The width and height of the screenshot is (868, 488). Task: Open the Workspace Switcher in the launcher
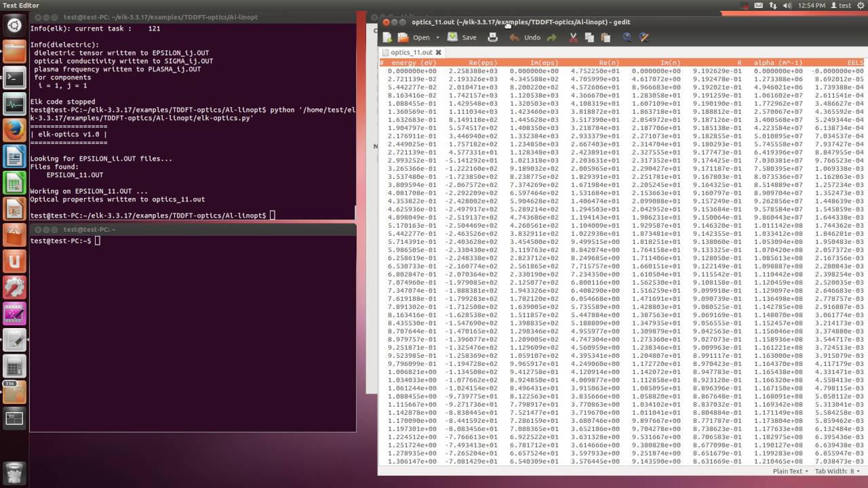click(x=14, y=419)
